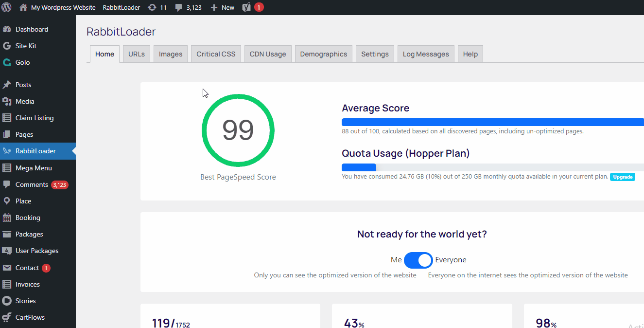Click the 'Me' label beside the switch
Viewport: 644px width, 328px height.
[x=396, y=260]
